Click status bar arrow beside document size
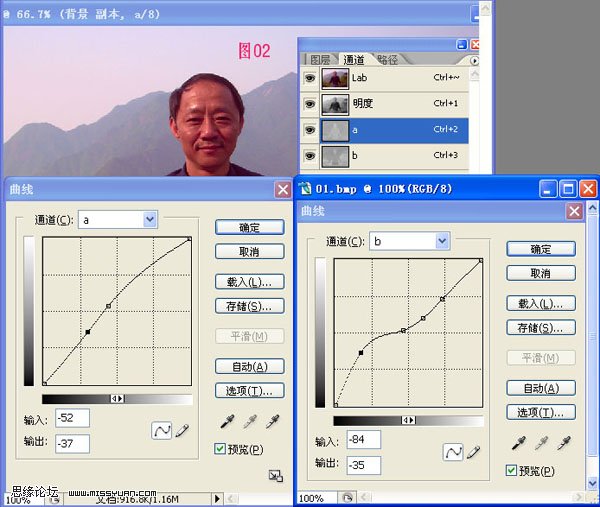The height and width of the screenshot is (507, 600). click(217, 499)
